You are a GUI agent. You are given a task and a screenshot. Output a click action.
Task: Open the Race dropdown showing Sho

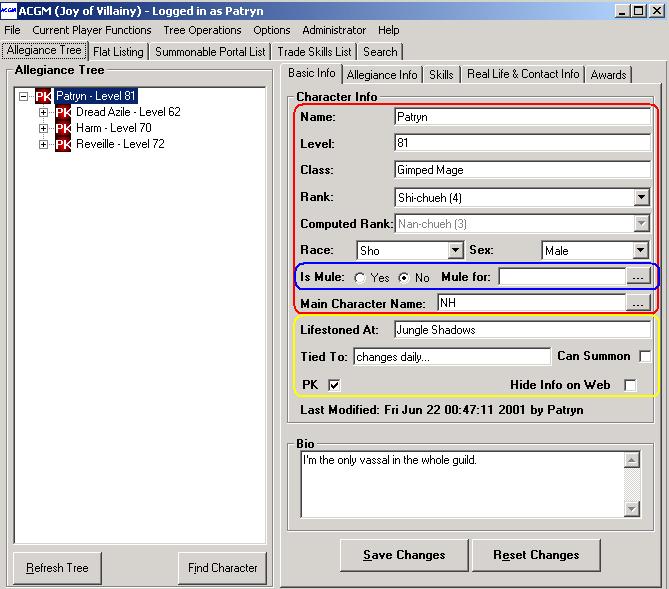point(455,250)
